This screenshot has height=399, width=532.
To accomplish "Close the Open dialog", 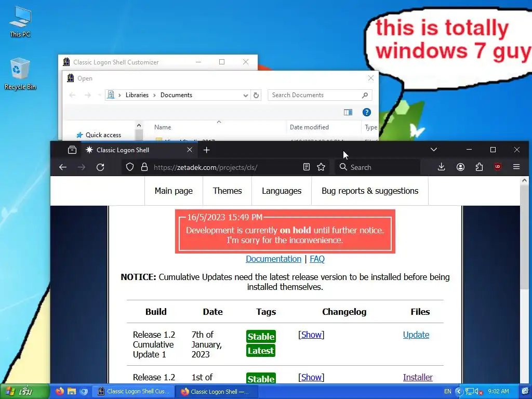I will [371, 78].
